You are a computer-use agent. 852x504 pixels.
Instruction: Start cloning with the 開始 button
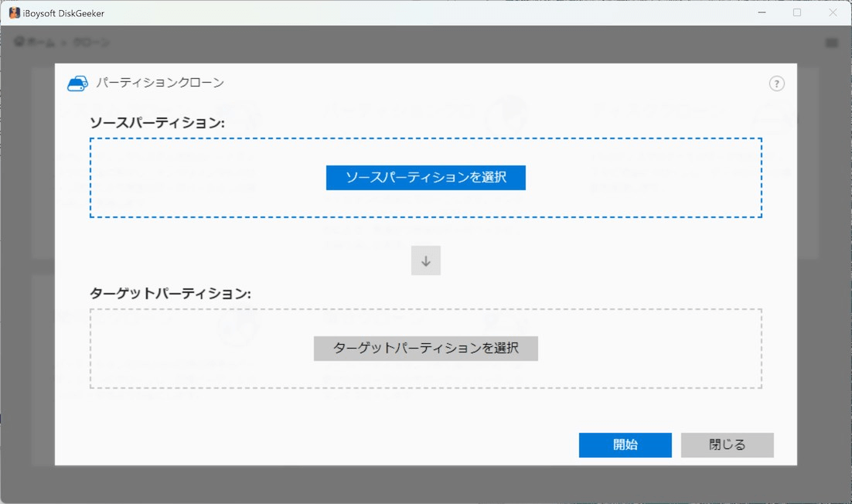[625, 444]
